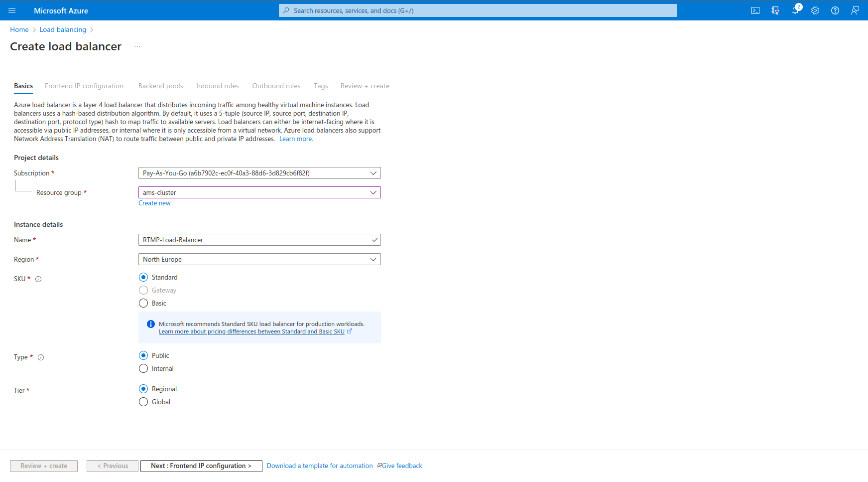Open the Learn more link
Image resolution: width=868 pixels, height=482 pixels.
click(296, 139)
